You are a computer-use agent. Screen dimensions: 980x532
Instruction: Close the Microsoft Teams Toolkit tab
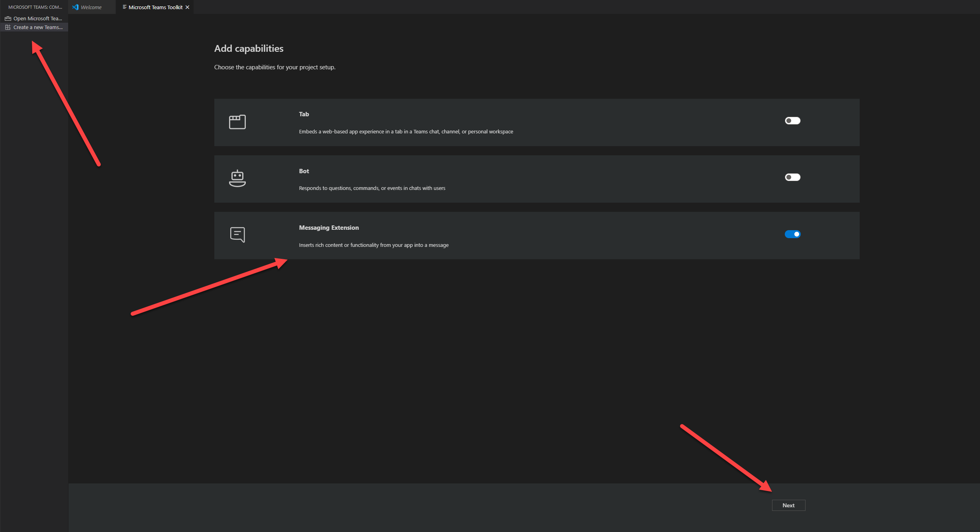(187, 7)
